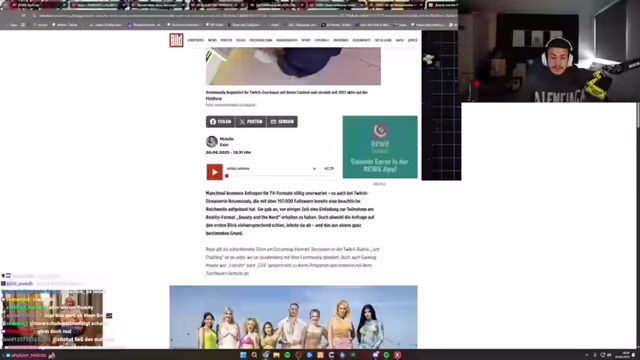Open File Explorer from the taskbar

pyautogui.click(x=276, y=355)
